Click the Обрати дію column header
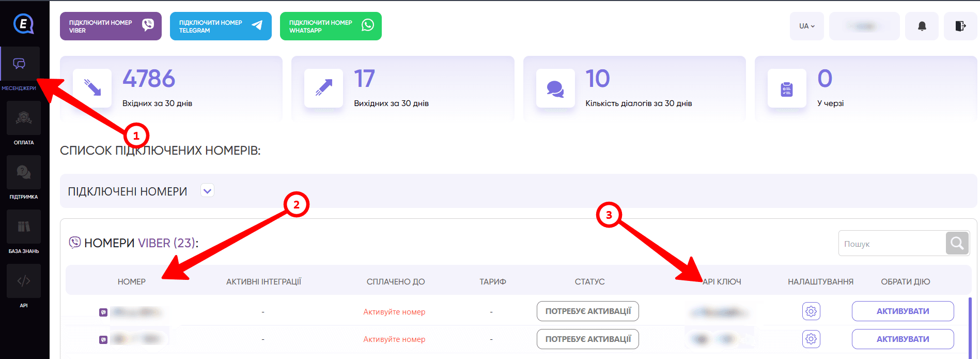The height and width of the screenshot is (359, 980). point(906,282)
